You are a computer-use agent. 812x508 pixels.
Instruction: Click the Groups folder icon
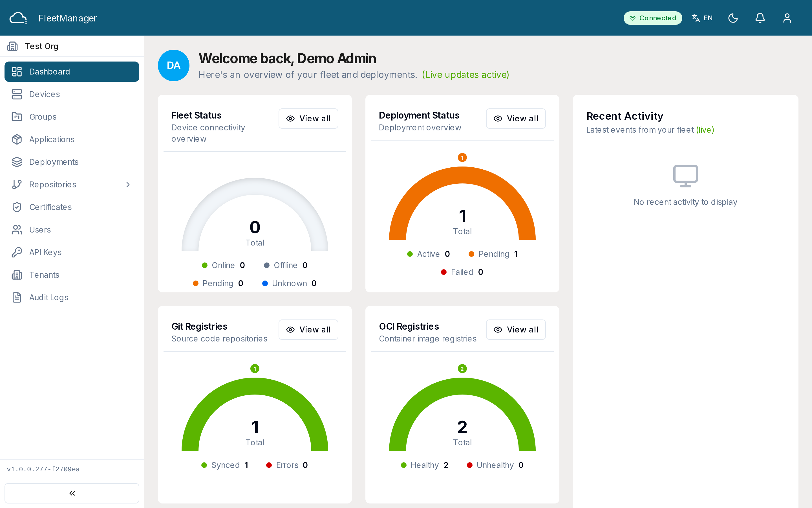[x=17, y=117]
